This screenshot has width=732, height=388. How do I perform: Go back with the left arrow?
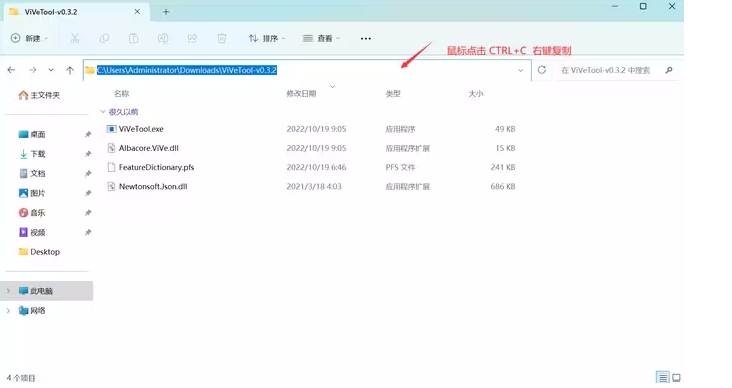[11, 70]
